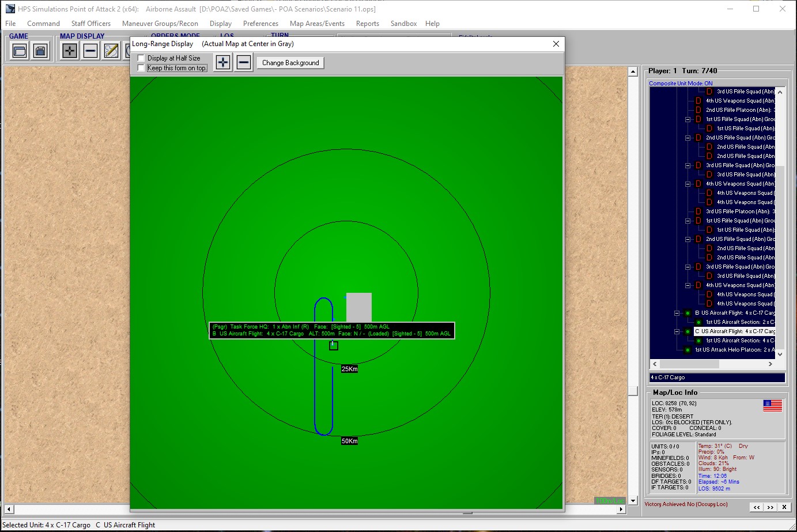Click Composite Unit Mode: ON text
Image resolution: width=797 pixels, height=532 pixels.
(681, 84)
